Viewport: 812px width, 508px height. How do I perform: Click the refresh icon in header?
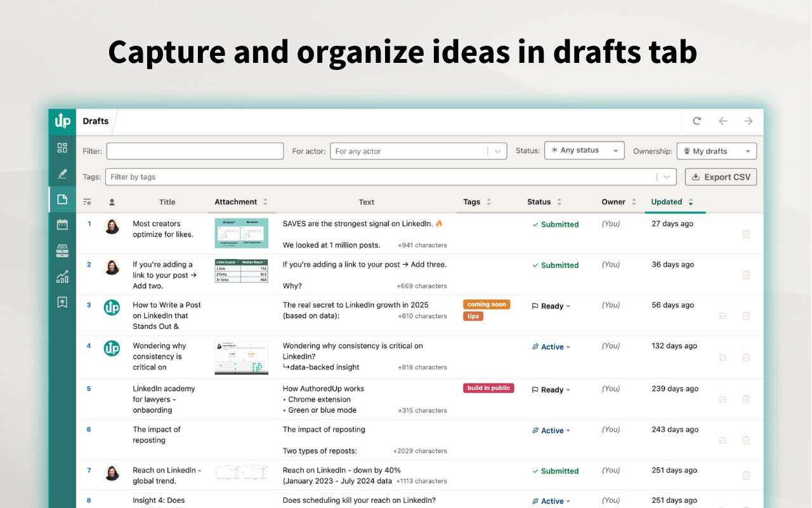click(697, 121)
